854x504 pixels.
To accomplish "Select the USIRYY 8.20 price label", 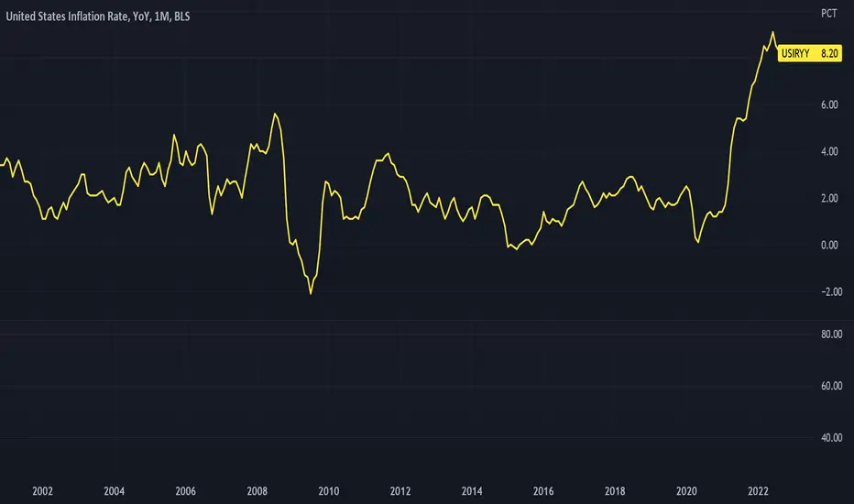I will 809,53.
